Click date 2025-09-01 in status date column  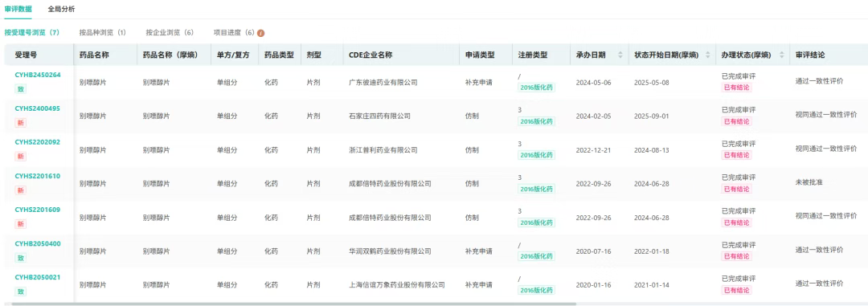click(x=652, y=116)
